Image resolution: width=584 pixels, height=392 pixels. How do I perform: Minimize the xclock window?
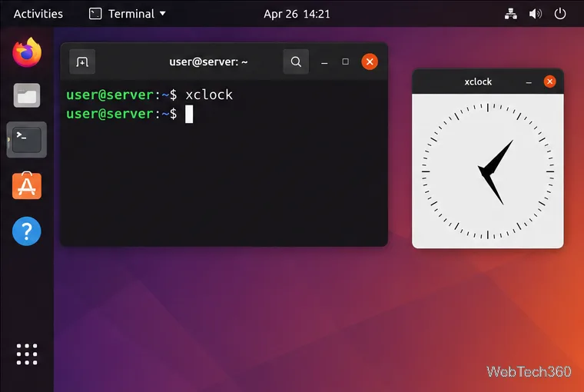[x=529, y=82]
